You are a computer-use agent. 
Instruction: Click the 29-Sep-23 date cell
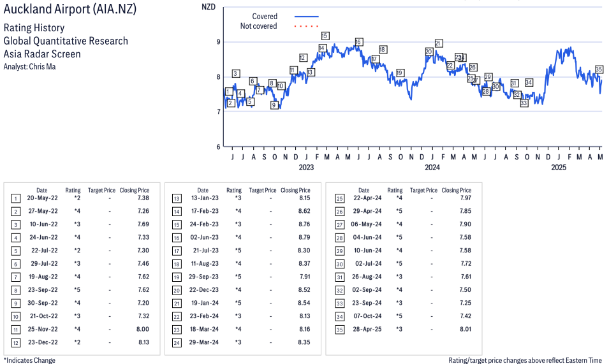[203, 277]
